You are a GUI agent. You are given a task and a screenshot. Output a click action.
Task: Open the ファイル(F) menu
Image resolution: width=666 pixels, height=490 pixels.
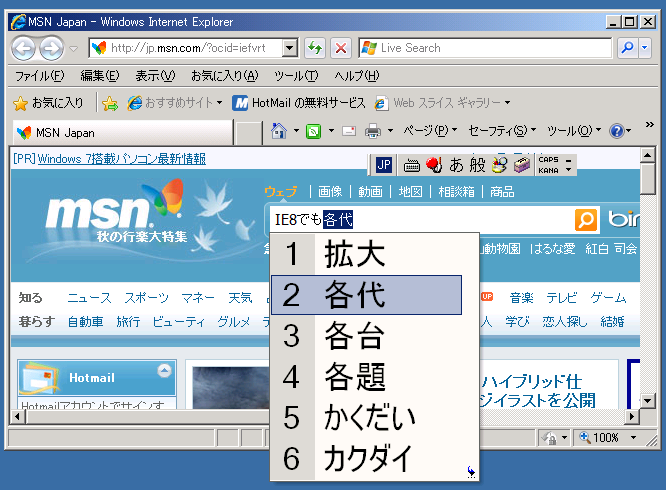(40, 76)
